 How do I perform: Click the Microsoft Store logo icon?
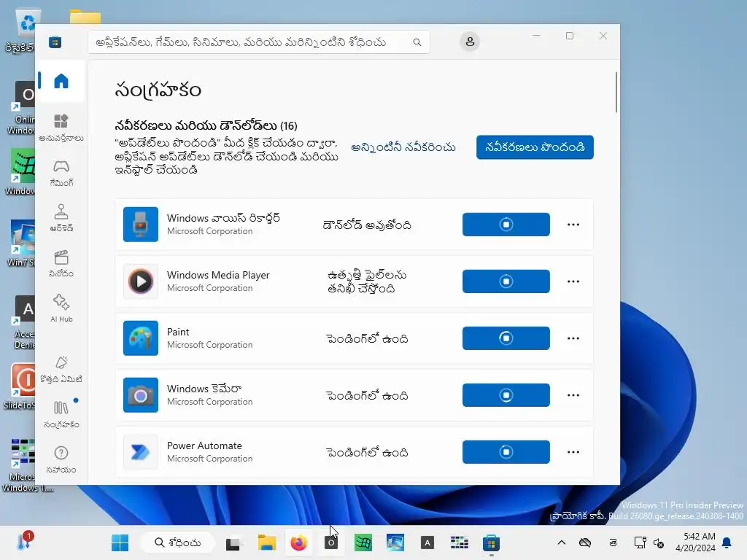pos(55,42)
